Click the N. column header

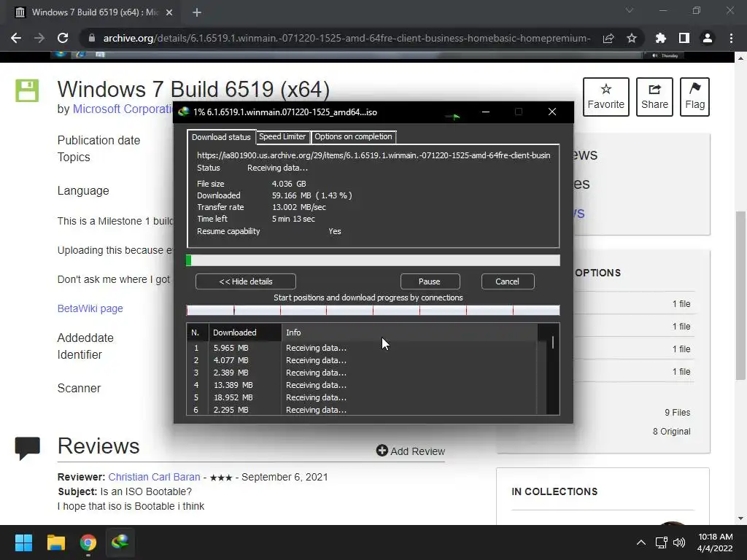click(197, 332)
